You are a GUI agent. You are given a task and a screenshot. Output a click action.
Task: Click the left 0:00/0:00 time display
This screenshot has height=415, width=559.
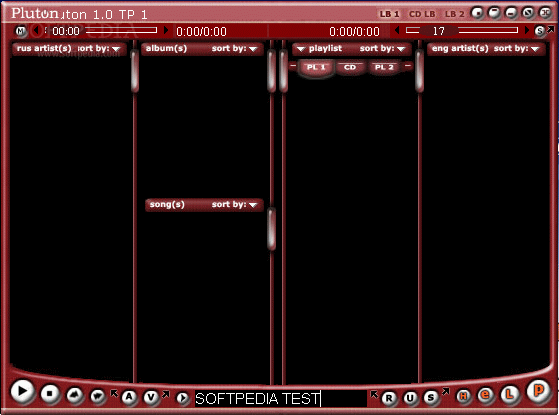pos(201,32)
